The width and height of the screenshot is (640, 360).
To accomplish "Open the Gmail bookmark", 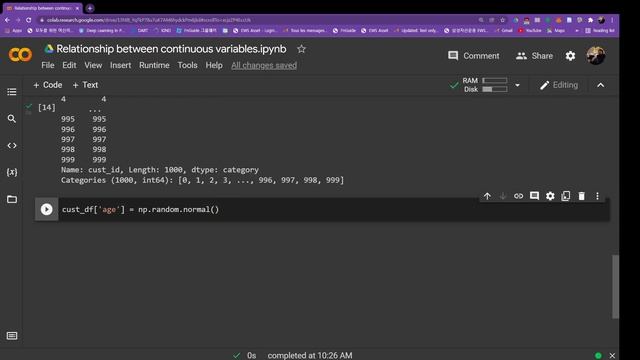I will point(504,31).
